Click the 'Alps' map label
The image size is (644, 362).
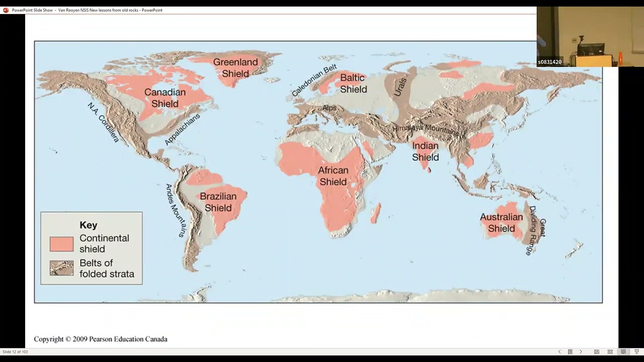click(x=330, y=108)
